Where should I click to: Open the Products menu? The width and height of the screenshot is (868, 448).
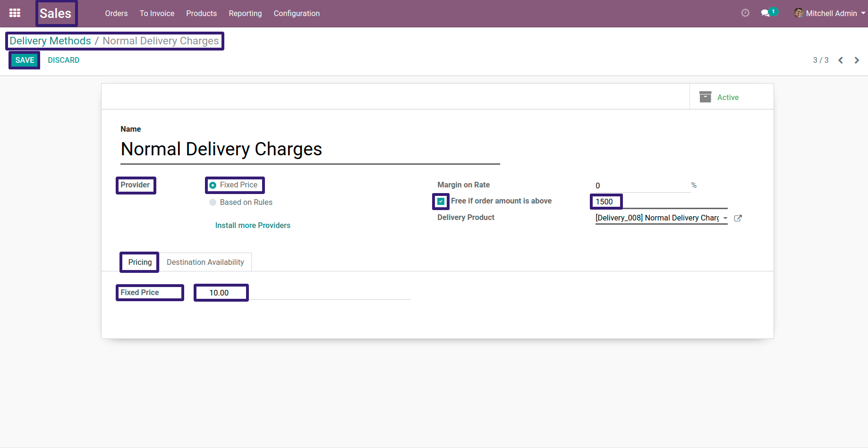202,13
